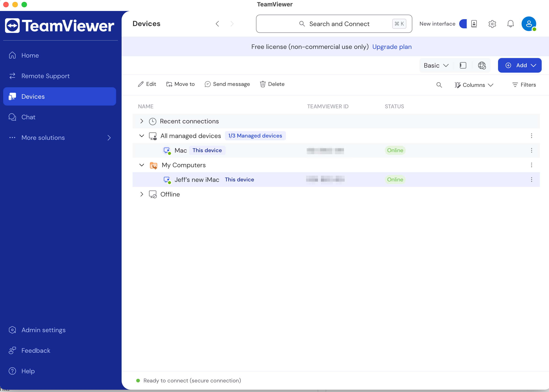Collapse the All managed devices group
Viewport: 549px width, 392px height.
coord(142,136)
